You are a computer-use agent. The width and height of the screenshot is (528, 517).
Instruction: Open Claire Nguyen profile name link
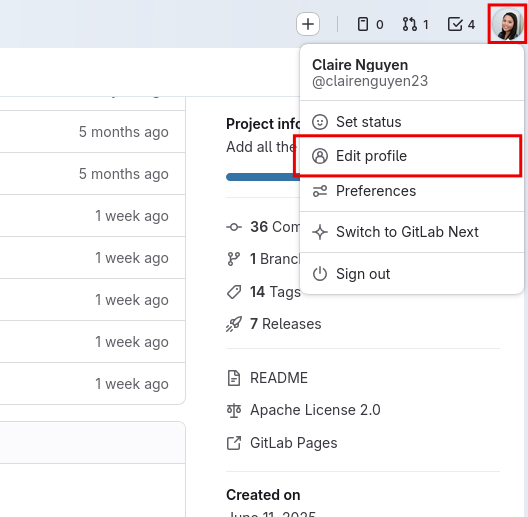[x=360, y=65]
